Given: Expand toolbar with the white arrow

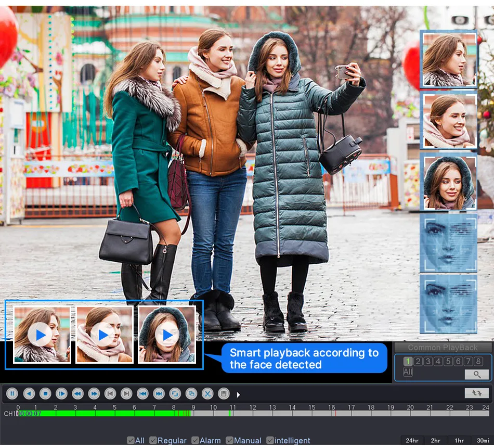Looking at the screenshot, I should point(238,395).
